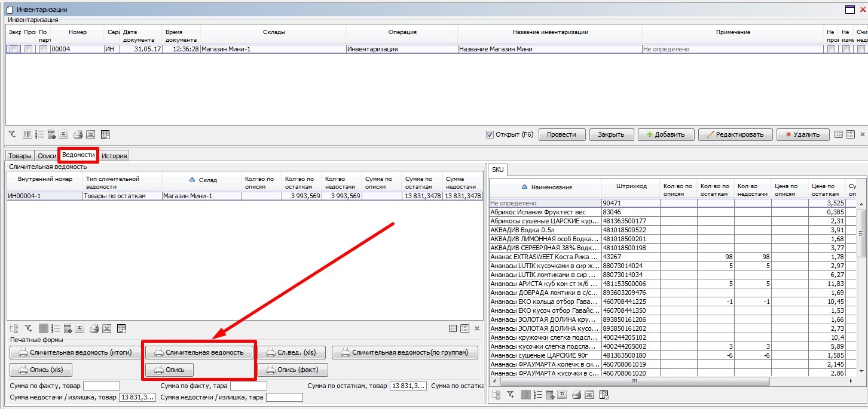The image size is (868, 409).
Task: Click the printer icon below the SKU table
Action: click(x=576, y=395)
